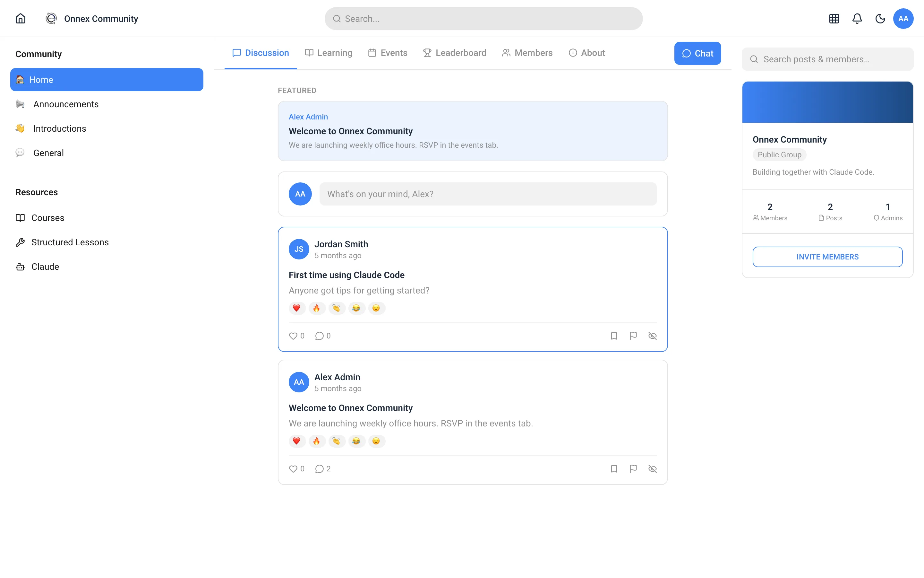This screenshot has height=578, width=924.
Task: Flag Alex Admin's Welcome post
Action: click(633, 469)
